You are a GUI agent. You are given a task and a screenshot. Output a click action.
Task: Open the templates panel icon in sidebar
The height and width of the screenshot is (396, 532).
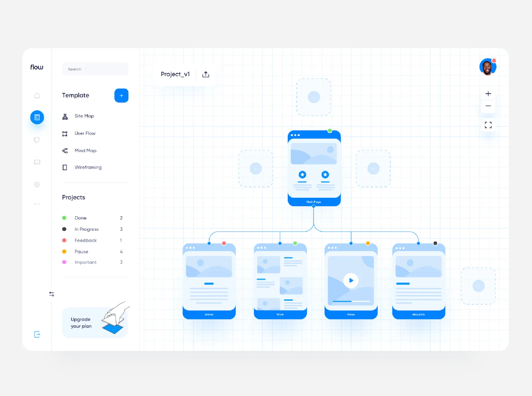(37, 117)
